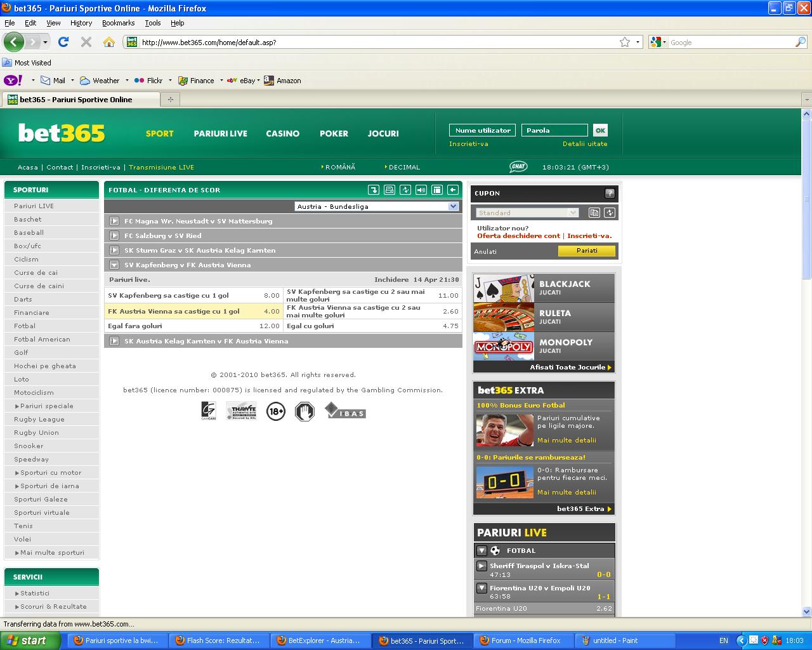
Task: Click the Windows start button
Action: (30, 640)
